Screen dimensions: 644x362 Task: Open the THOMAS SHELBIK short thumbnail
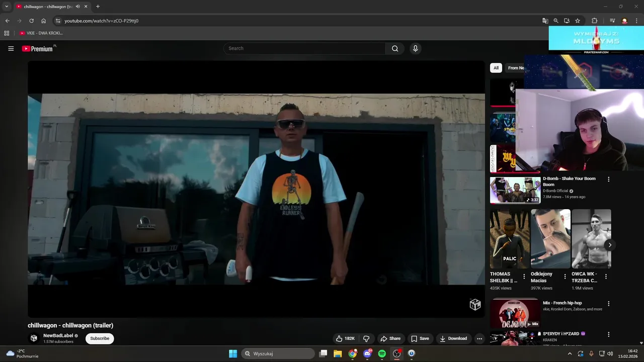(510, 239)
